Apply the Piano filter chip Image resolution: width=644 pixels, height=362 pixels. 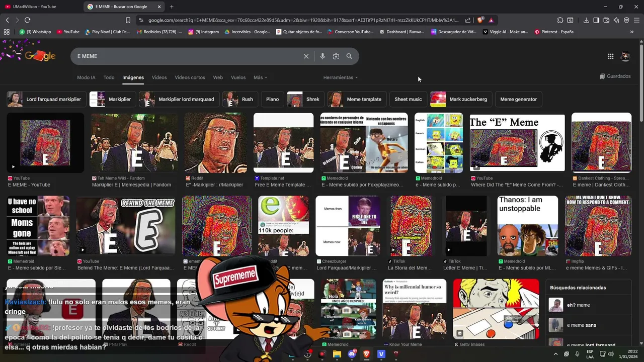(272, 99)
